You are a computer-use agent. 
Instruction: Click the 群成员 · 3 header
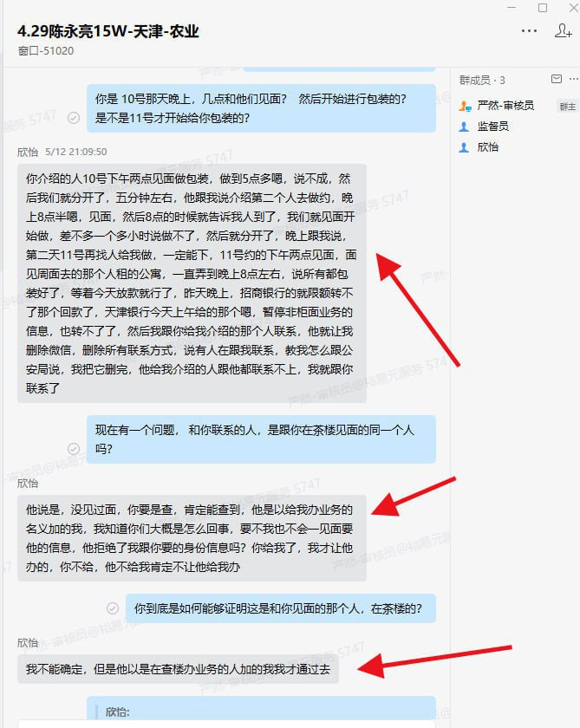click(481, 80)
